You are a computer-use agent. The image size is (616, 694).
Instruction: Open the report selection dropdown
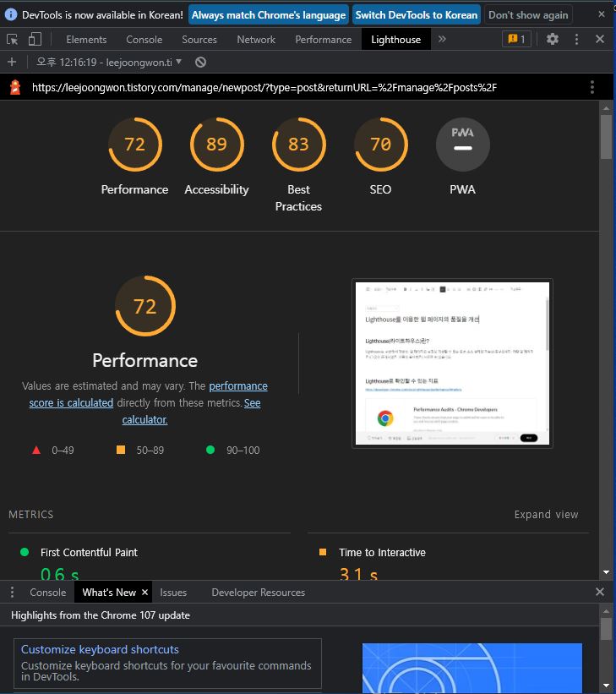coord(109,62)
